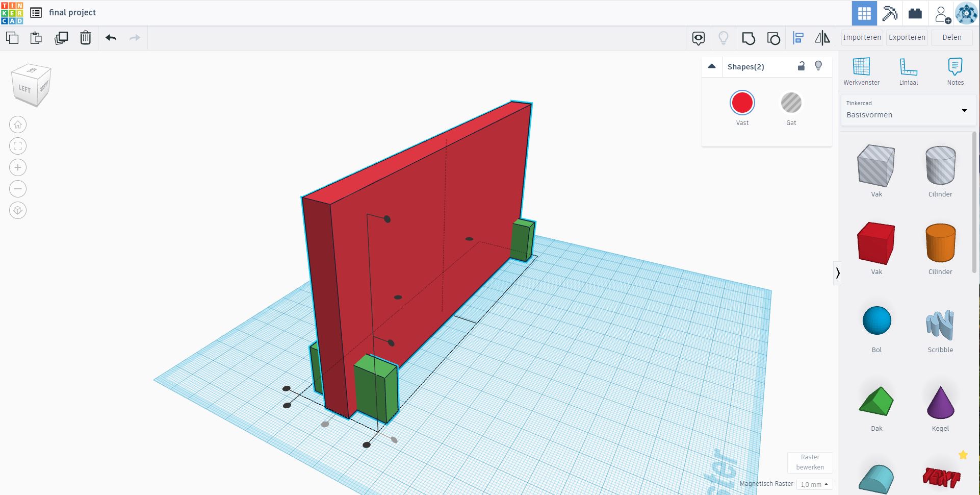
Task: Click Raster bewerken button
Action: pos(810,462)
